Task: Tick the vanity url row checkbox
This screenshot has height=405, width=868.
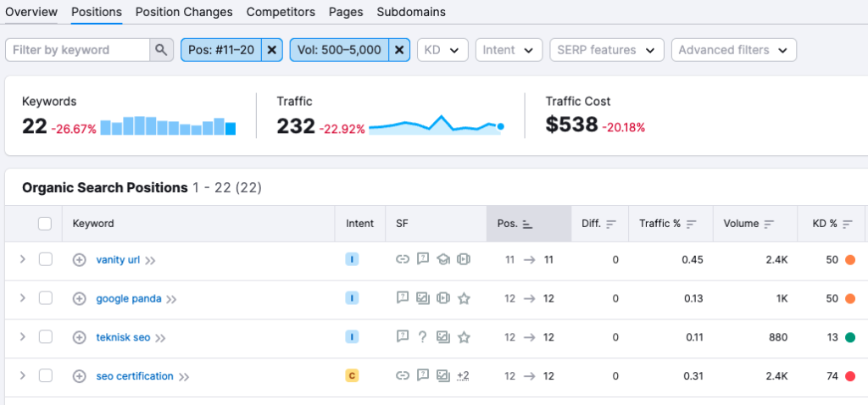Action: [46, 260]
